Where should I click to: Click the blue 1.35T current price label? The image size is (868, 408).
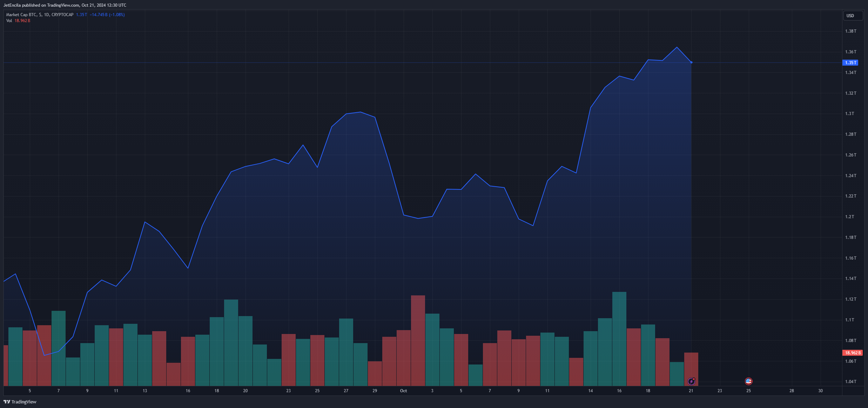coord(850,63)
